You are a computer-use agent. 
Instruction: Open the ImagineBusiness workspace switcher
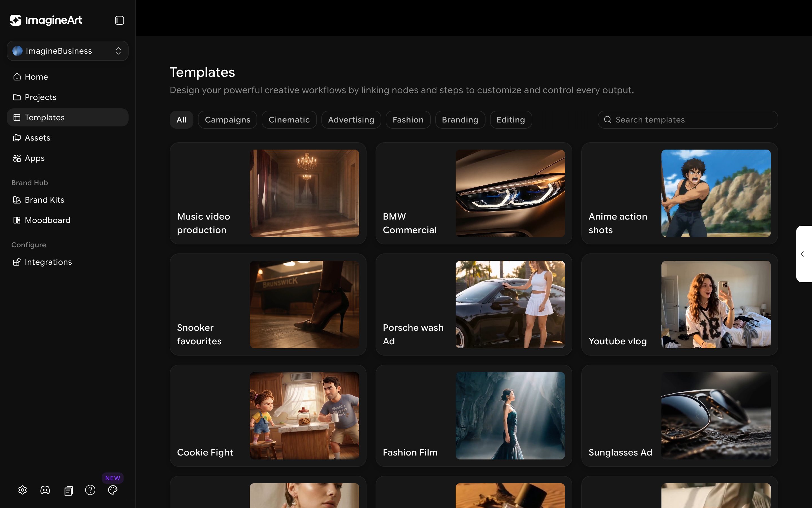click(x=67, y=51)
